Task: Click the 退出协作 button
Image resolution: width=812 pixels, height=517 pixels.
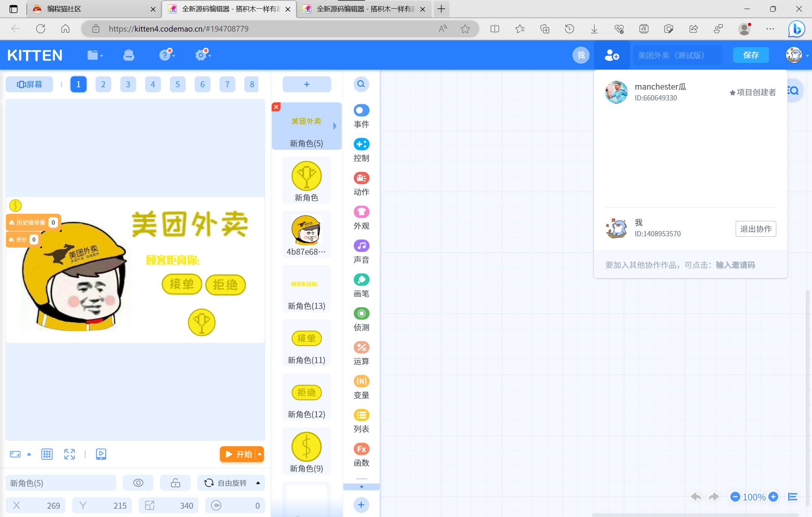Action: tap(756, 229)
